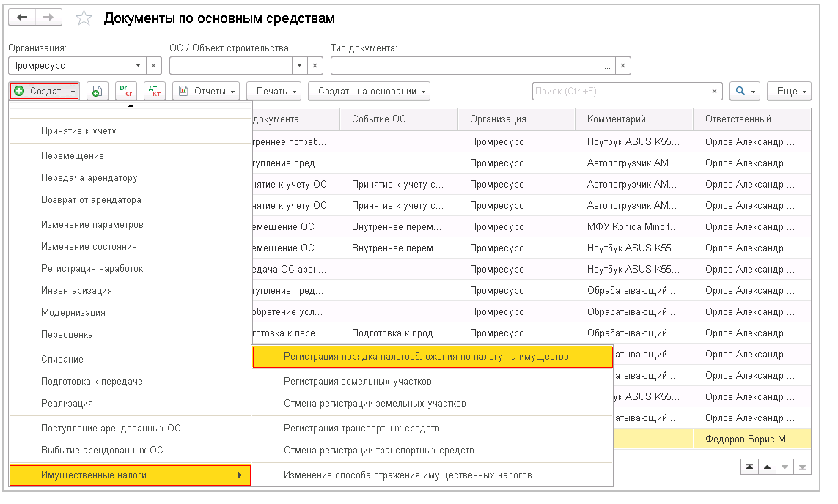Click the forward navigation arrow
The image size is (838, 504).
(48, 18)
